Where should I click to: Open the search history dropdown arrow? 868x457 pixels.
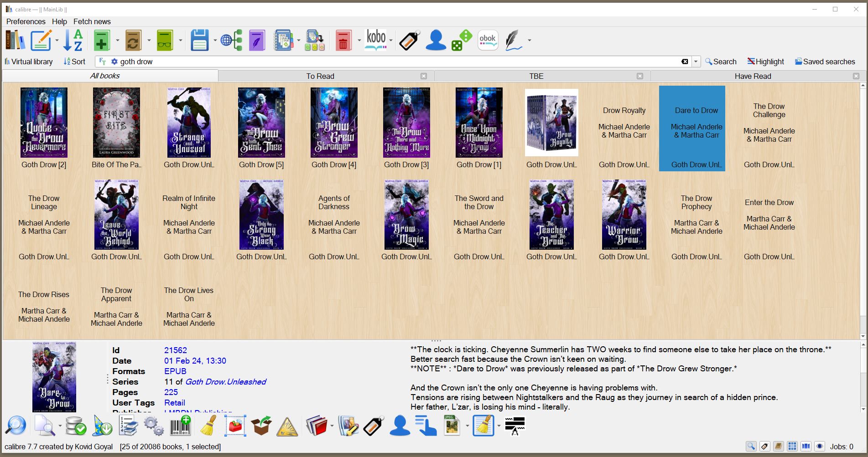coord(696,62)
